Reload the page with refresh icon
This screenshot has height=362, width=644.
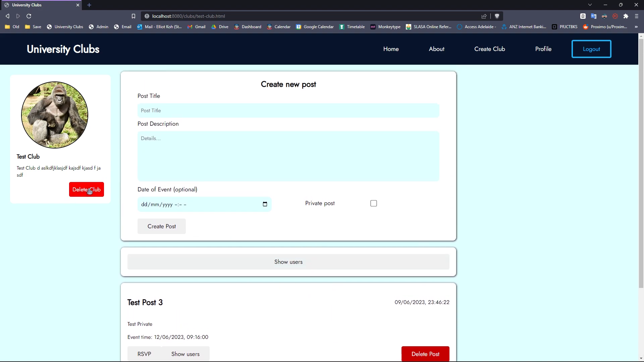(x=29, y=16)
